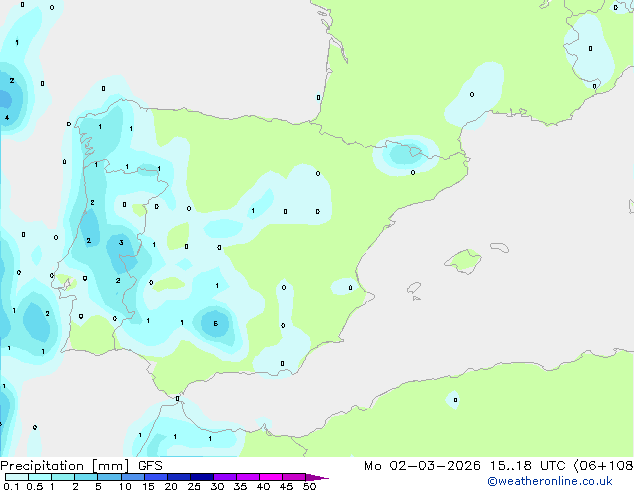
Task: Click the '5' precipitation value in southern Spain
Action: [x=216, y=323]
